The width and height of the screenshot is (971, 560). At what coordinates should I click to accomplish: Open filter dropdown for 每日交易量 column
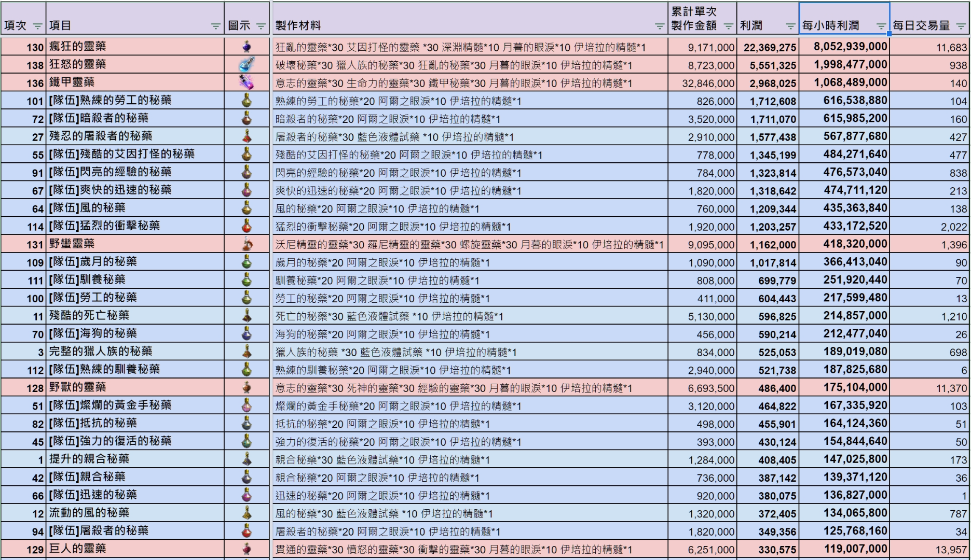click(x=961, y=26)
